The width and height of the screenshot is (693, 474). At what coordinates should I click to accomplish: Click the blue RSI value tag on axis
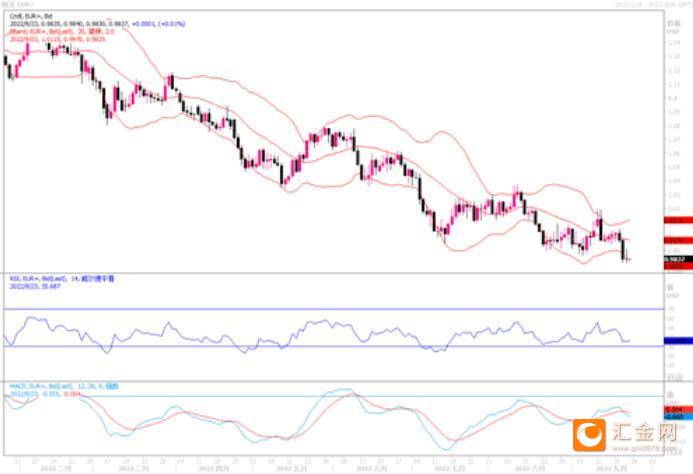pos(678,341)
